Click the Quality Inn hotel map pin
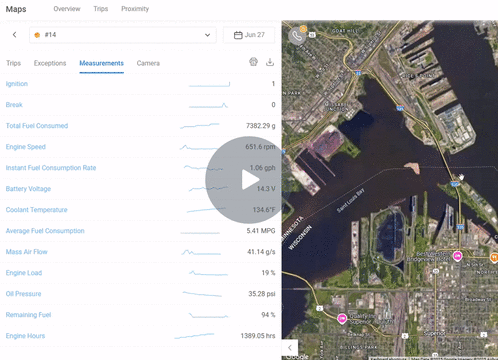The width and height of the screenshot is (498, 360). 342,319
